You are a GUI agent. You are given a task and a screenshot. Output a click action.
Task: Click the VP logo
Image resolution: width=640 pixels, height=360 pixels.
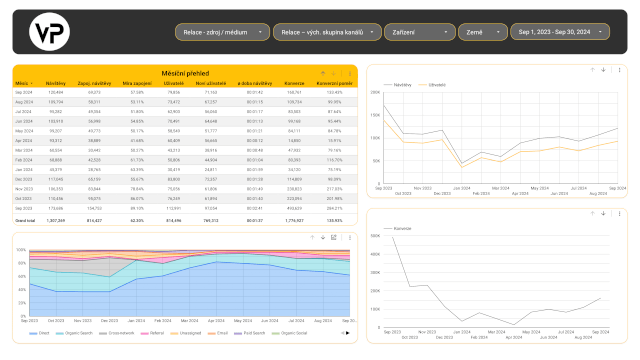(49, 32)
